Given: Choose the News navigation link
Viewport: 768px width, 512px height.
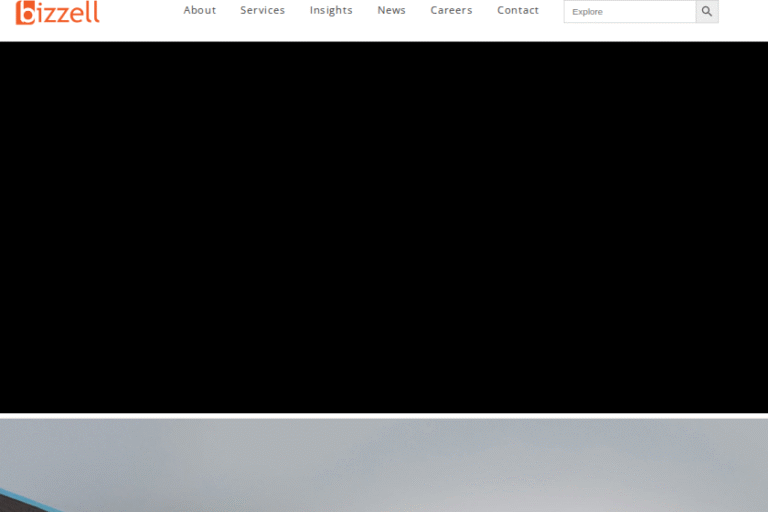Looking at the screenshot, I should click(x=391, y=10).
